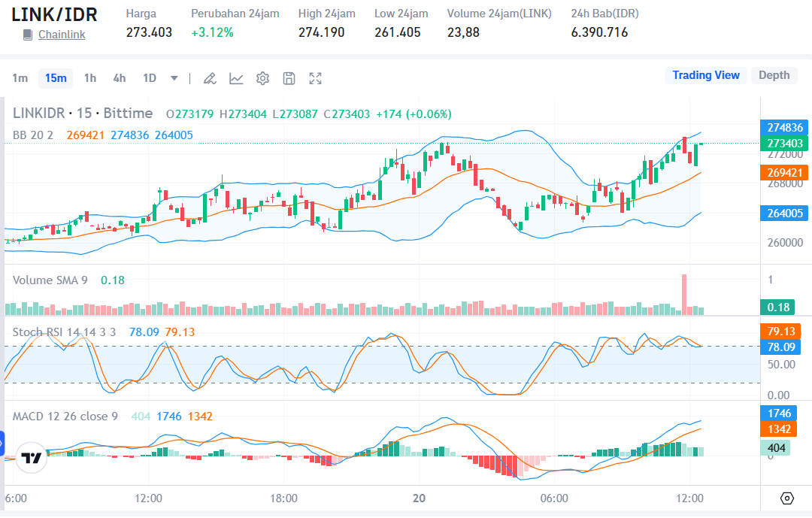
Task: Click the Stoch RSI 14 14 3 3 label
Action: coord(64,332)
